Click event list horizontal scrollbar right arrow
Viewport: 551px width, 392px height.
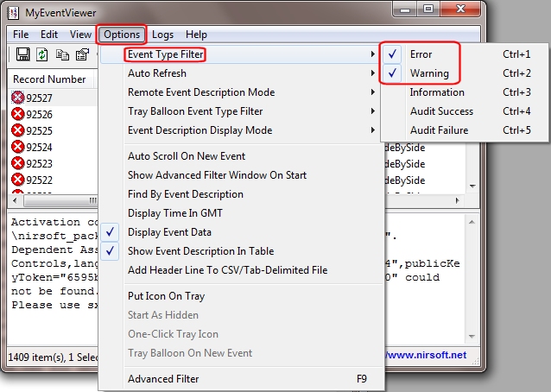(x=458, y=200)
